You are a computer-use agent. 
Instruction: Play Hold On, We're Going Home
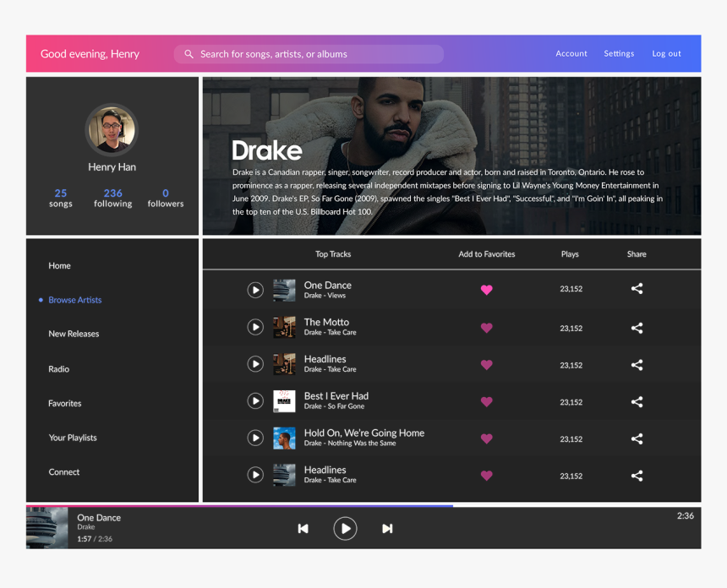(x=255, y=438)
